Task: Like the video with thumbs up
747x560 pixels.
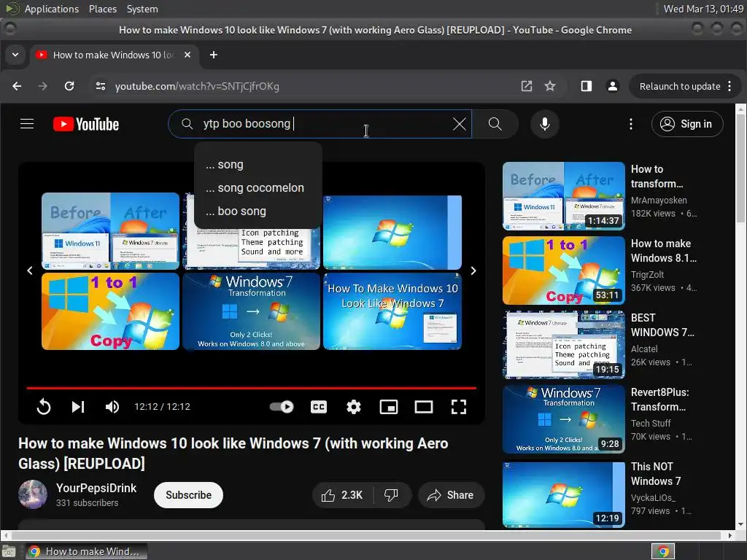Action: pos(343,495)
